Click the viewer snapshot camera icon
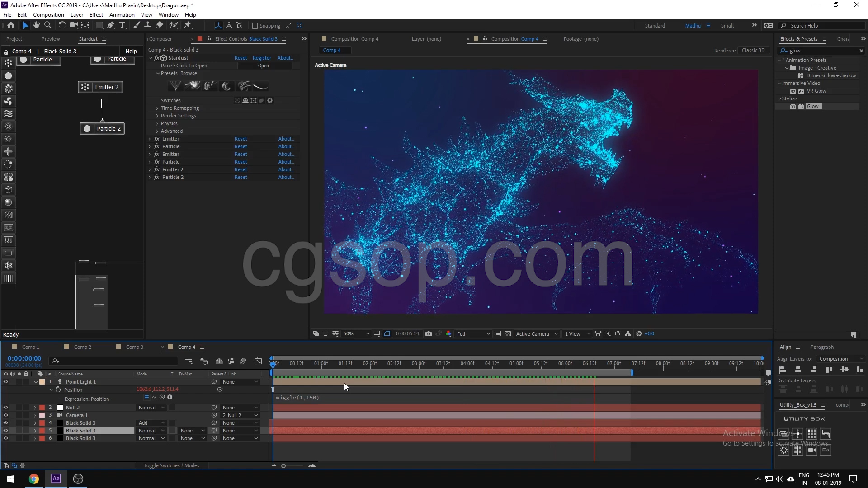This screenshot has width=868, height=488. coord(429,334)
